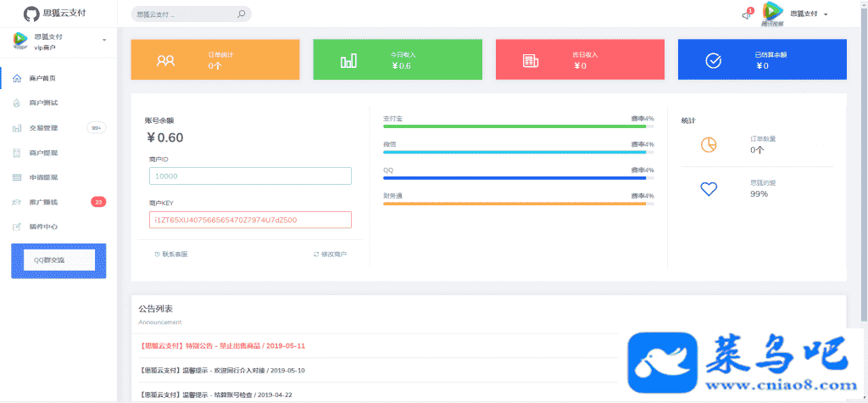This screenshot has height=403, width=868.
Task: Click the checkmark icon on blue card
Action: click(714, 60)
